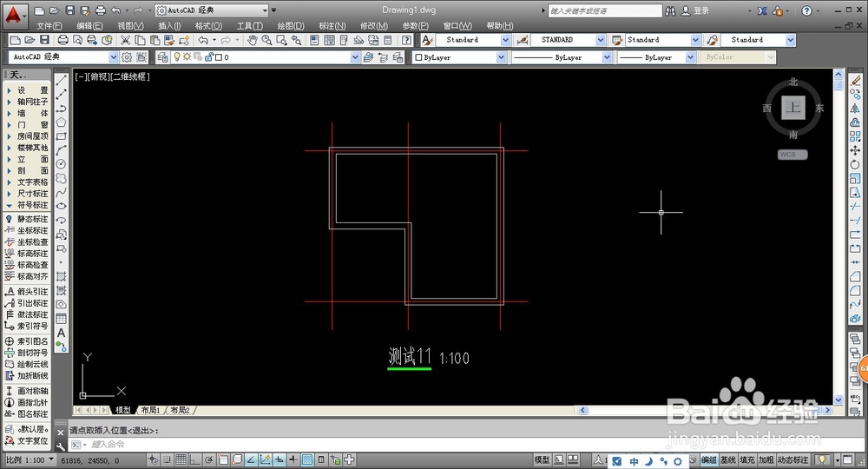This screenshot has height=469, width=868.
Task: Toggle Polar Tracking in status bar
Action: point(209,459)
